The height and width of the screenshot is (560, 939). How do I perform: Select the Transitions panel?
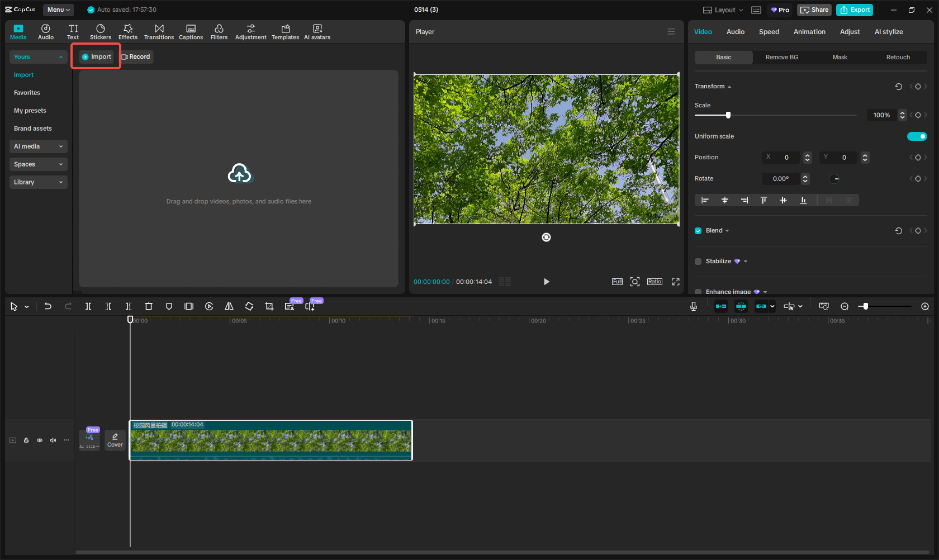click(x=159, y=31)
